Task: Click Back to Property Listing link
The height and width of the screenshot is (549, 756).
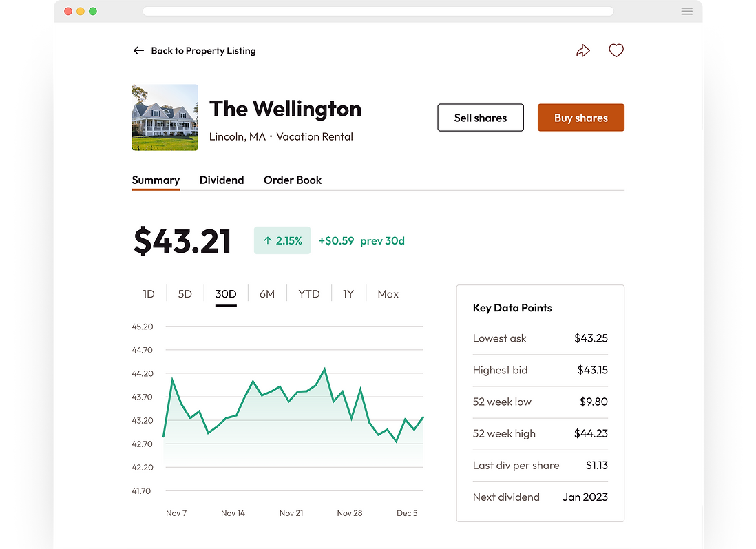Action: (x=203, y=50)
